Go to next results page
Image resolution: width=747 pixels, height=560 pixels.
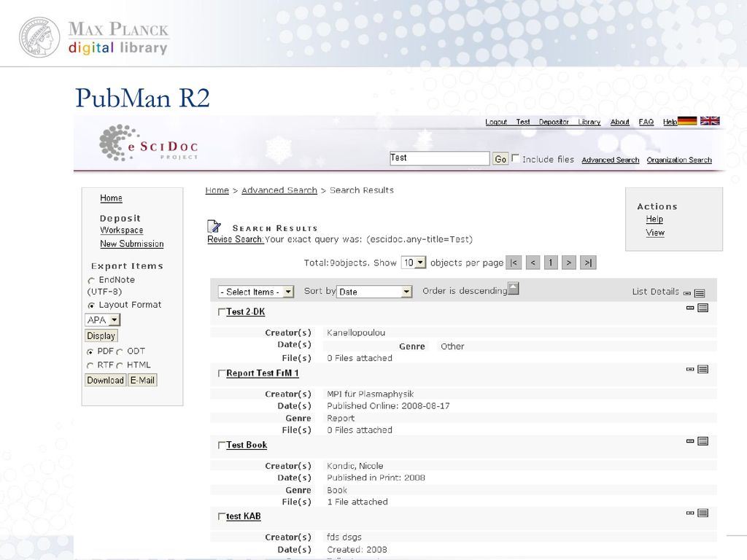tap(569, 262)
